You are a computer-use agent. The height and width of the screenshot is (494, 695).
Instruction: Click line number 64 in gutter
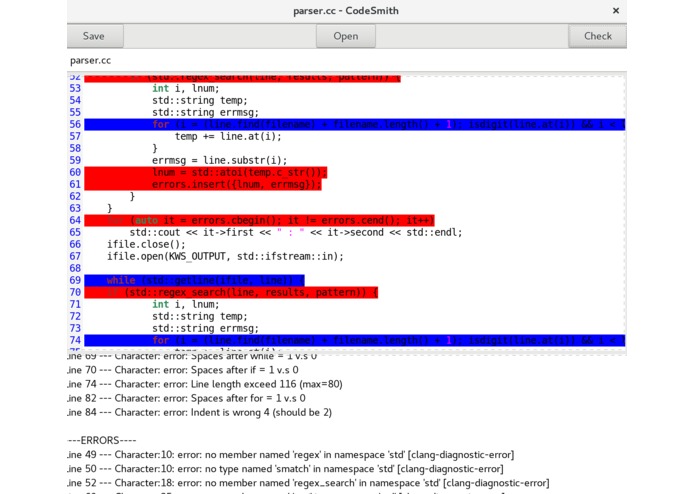75,220
